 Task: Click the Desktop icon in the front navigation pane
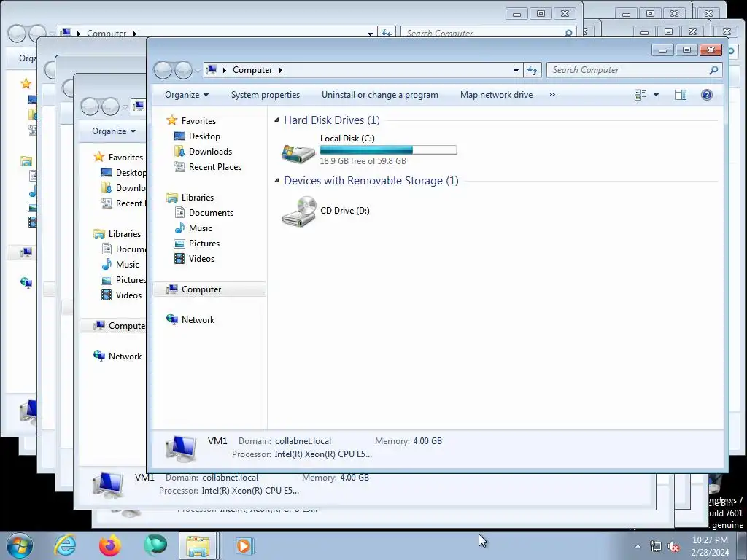click(179, 136)
